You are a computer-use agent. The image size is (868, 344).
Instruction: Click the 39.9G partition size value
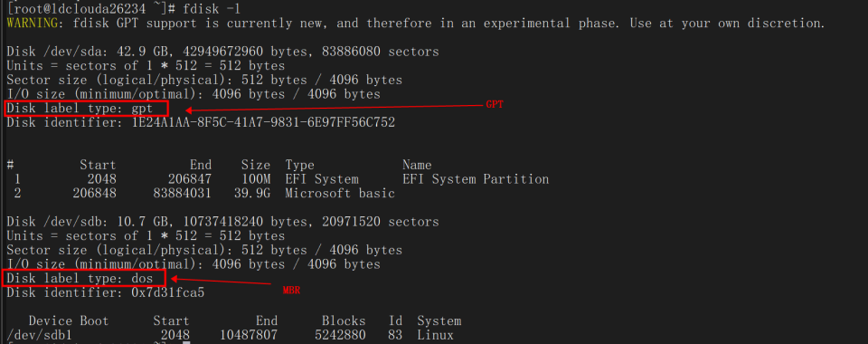click(256, 194)
